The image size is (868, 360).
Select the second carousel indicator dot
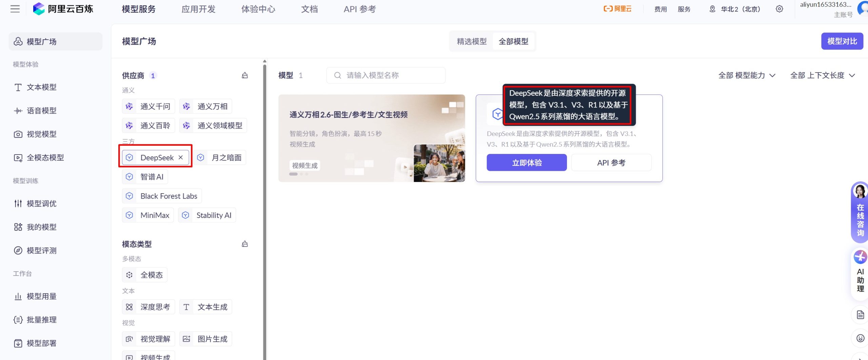click(x=301, y=174)
